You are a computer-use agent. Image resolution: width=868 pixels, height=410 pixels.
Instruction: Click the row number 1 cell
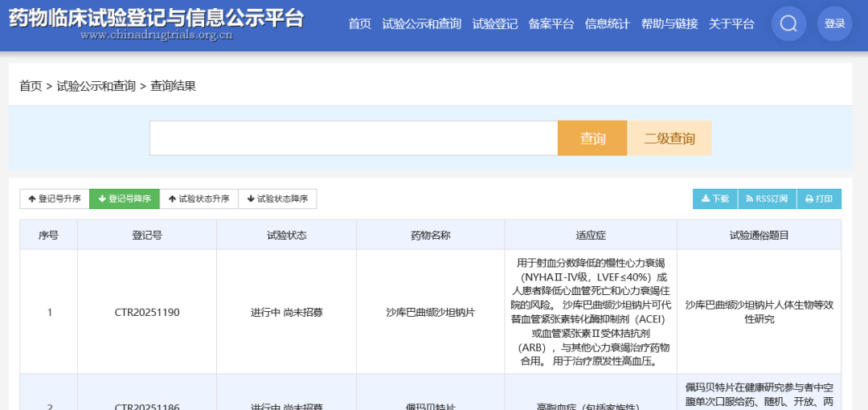coord(49,312)
